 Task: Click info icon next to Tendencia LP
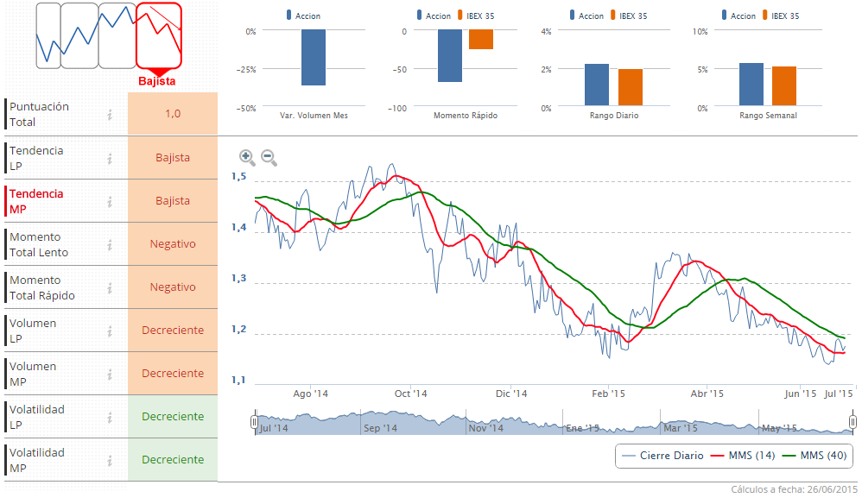click(x=110, y=158)
